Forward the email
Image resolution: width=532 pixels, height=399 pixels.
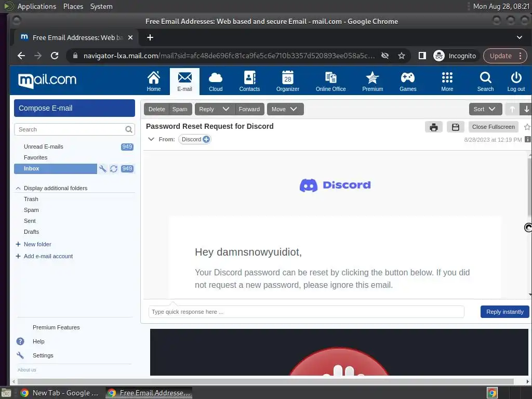249,109
